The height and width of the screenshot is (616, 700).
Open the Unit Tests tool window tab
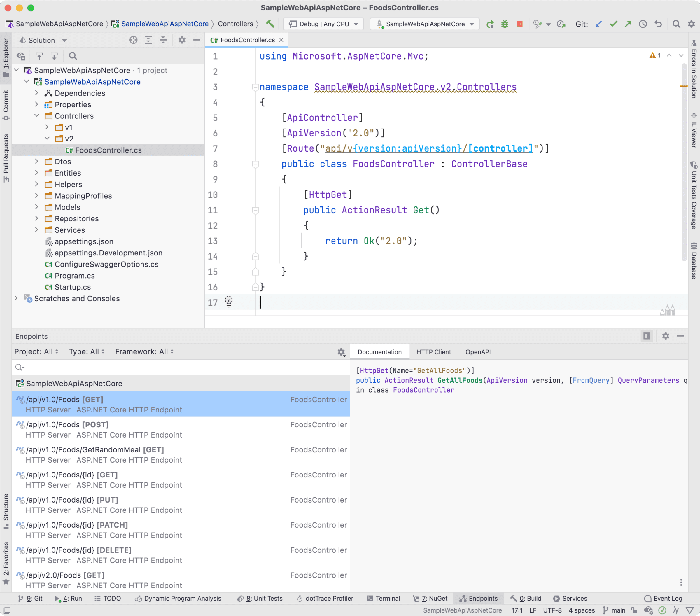click(x=260, y=598)
